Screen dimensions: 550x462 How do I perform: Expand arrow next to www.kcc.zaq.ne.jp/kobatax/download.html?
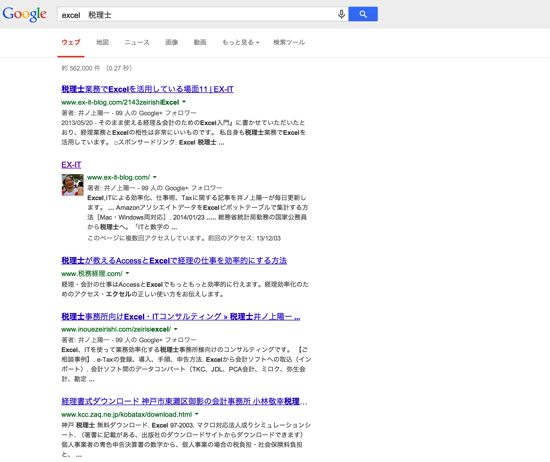point(197,414)
